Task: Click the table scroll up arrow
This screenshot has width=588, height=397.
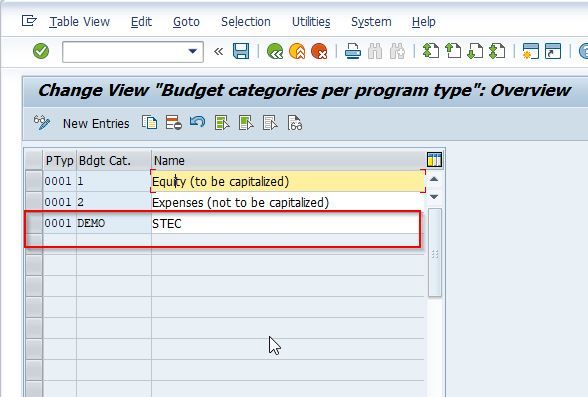Action: (434, 179)
